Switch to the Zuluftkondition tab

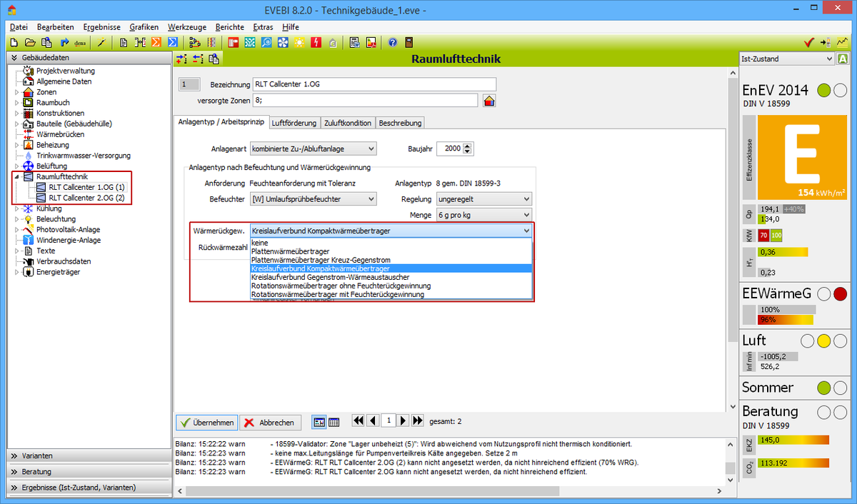(x=348, y=123)
